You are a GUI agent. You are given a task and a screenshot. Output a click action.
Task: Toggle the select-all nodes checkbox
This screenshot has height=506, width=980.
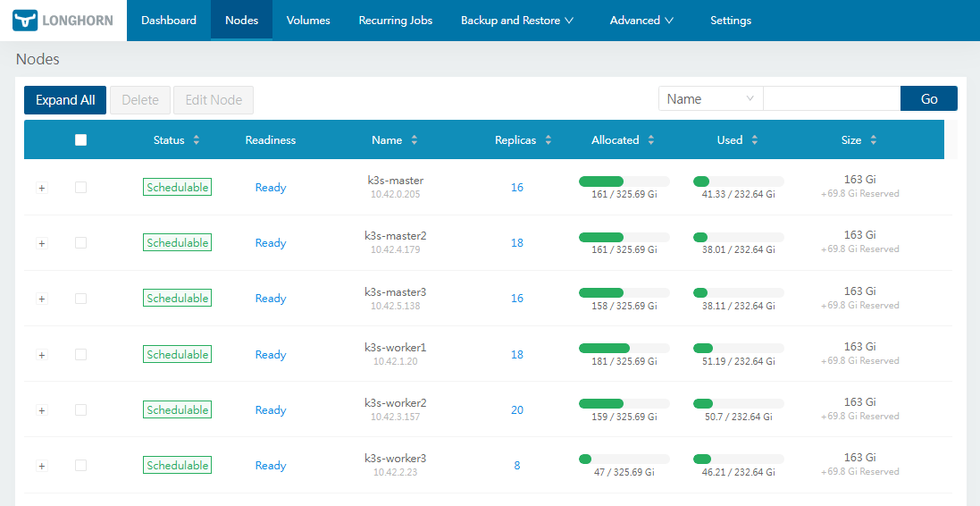pos(80,140)
